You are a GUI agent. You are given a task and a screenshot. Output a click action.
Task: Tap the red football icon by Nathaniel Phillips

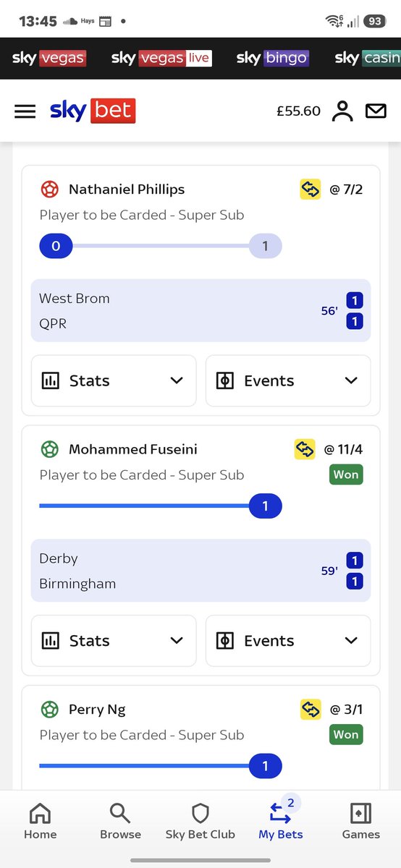pos(49,190)
